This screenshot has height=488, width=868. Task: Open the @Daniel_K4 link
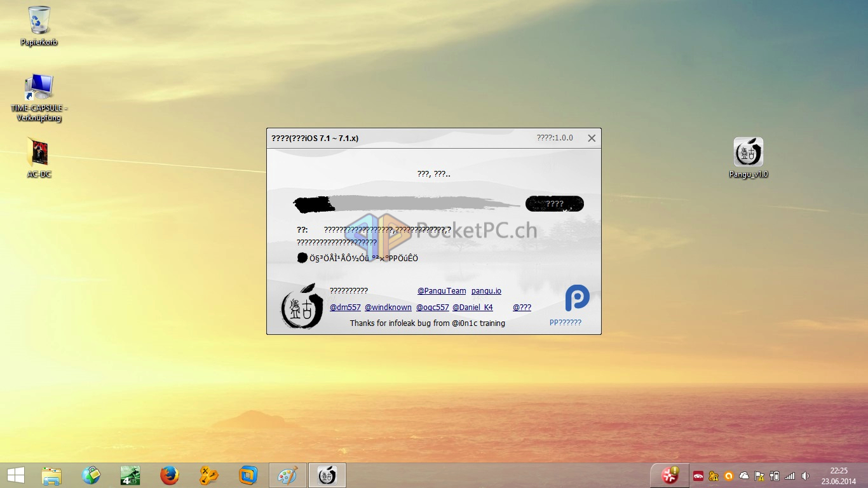pos(473,308)
